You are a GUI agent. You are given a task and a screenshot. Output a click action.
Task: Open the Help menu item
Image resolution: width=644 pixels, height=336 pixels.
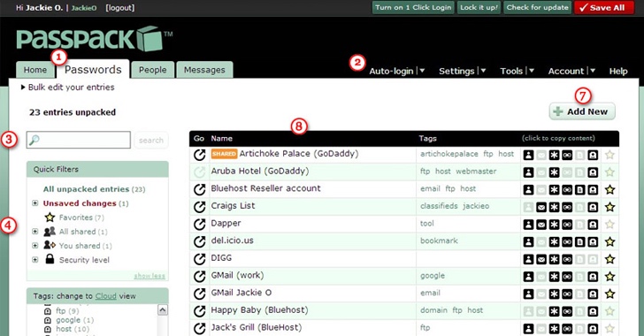pos(618,71)
